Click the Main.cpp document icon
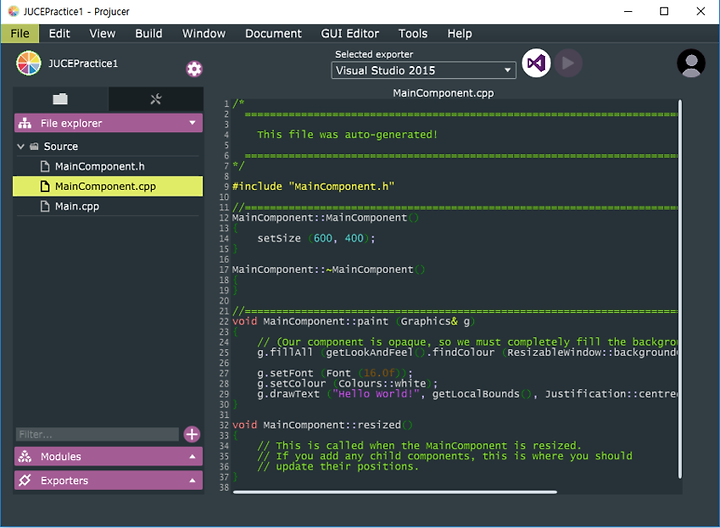720x528 pixels. [x=45, y=206]
